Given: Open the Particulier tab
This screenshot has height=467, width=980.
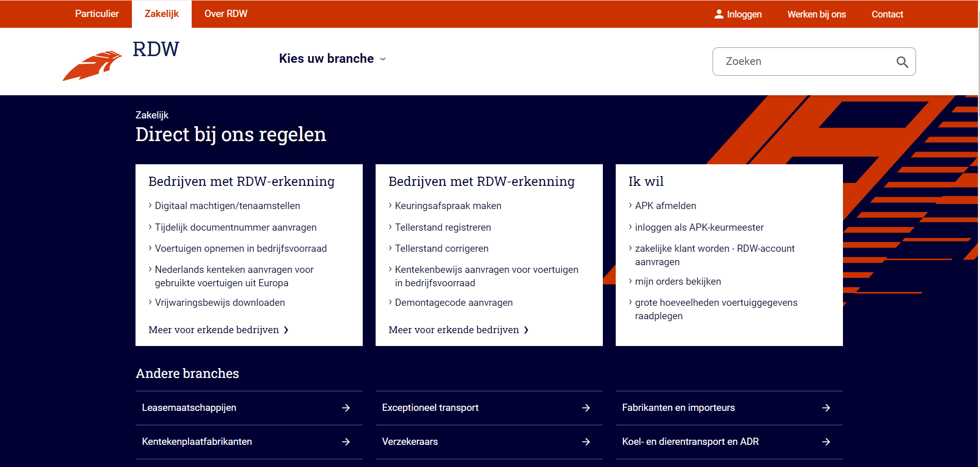Looking at the screenshot, I should click(97, 14).
